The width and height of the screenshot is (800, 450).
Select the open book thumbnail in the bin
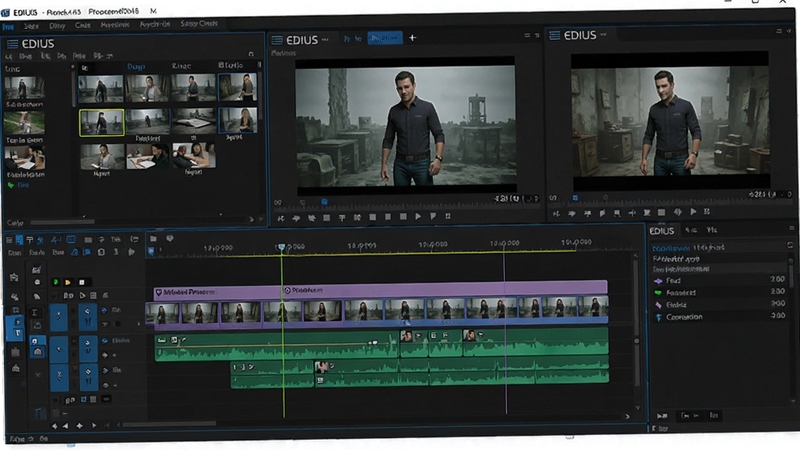pos(193,121)
